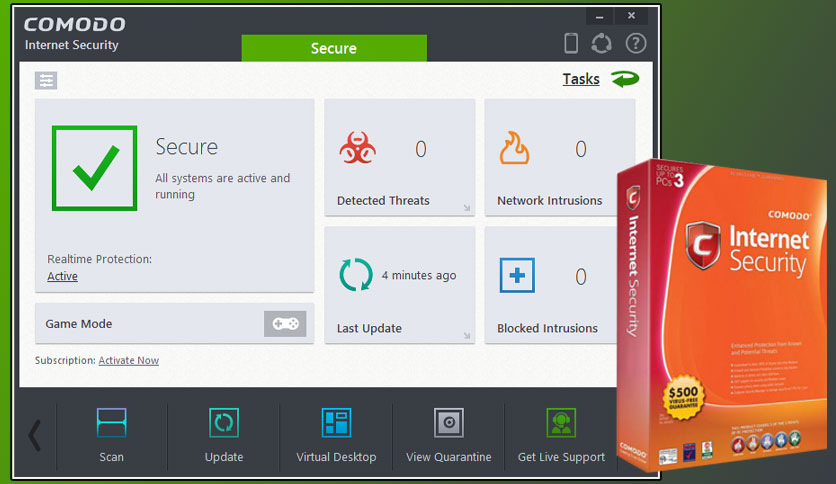Click the Last Update circular arrows icon

[x=356, y=275]
